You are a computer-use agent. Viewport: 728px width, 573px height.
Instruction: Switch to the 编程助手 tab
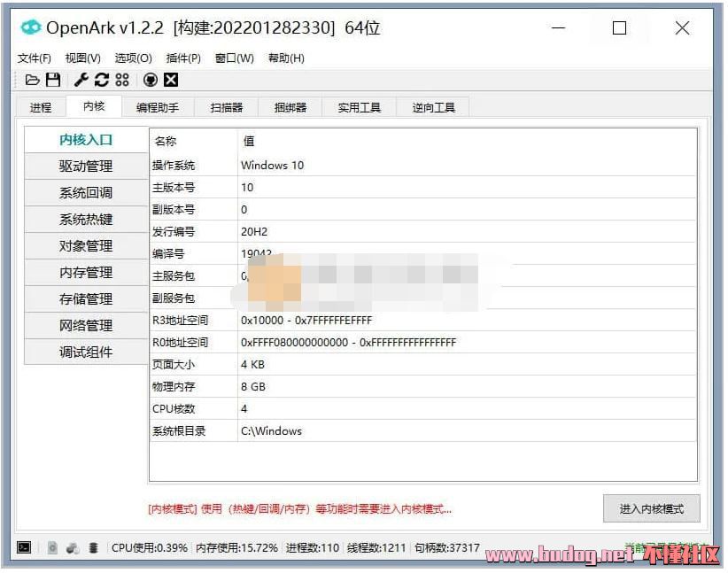pyautogui.click(x=158, y=107)
